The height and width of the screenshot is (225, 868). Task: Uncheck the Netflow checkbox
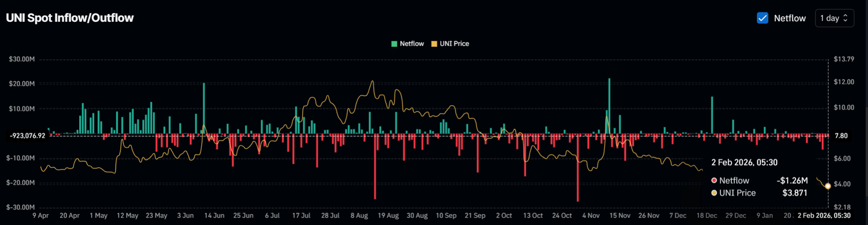point(762,18)
